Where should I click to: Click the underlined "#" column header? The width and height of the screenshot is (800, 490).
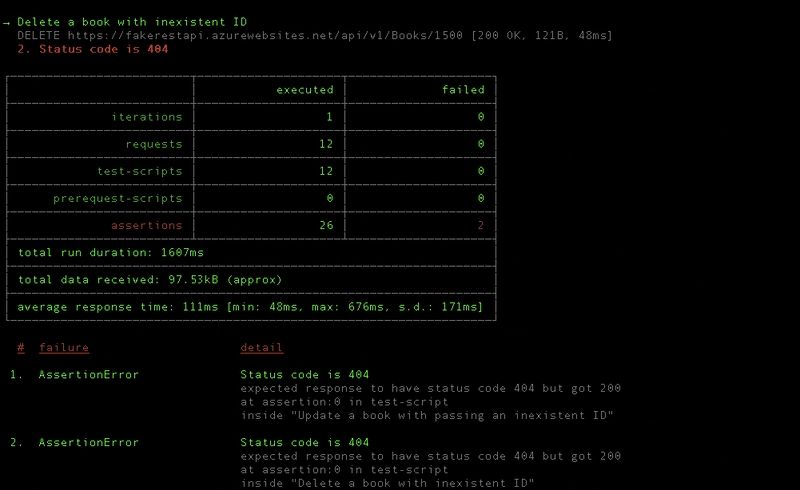(x=21, y=348)
